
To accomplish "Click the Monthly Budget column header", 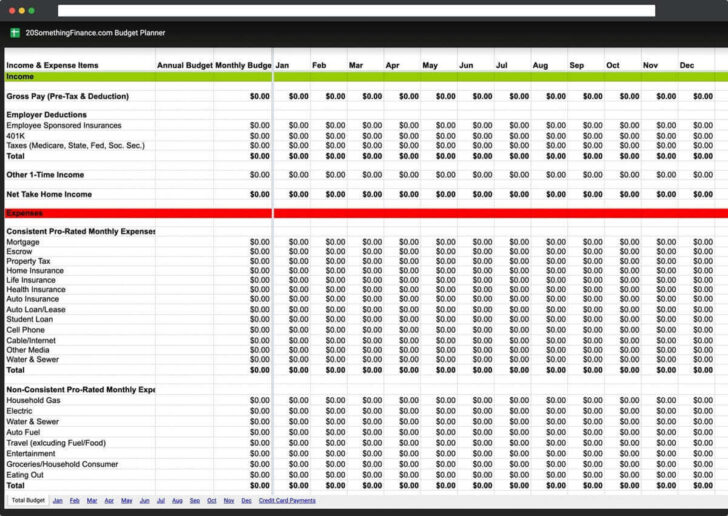I will pyautogui.click(x=243, y=66).
